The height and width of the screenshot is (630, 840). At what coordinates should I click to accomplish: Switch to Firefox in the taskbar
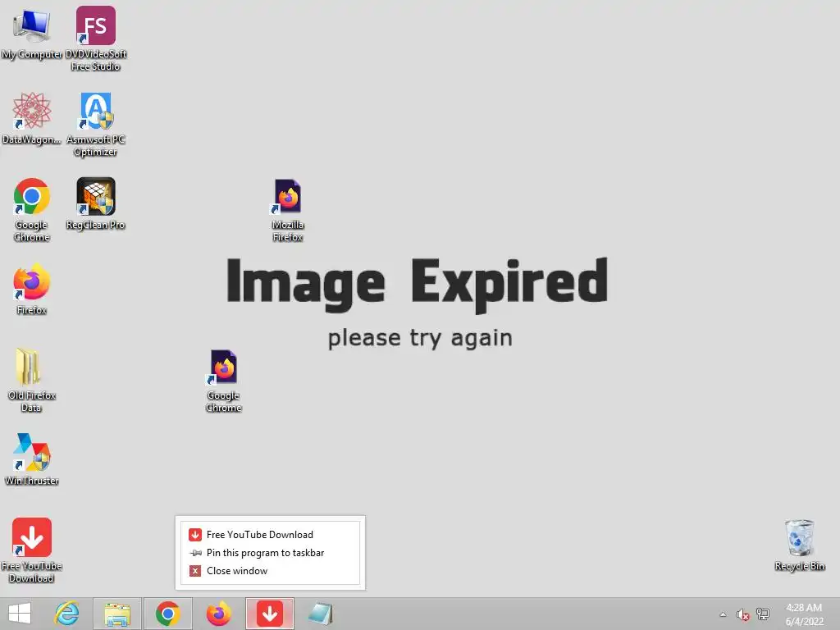tap(219, 614)
